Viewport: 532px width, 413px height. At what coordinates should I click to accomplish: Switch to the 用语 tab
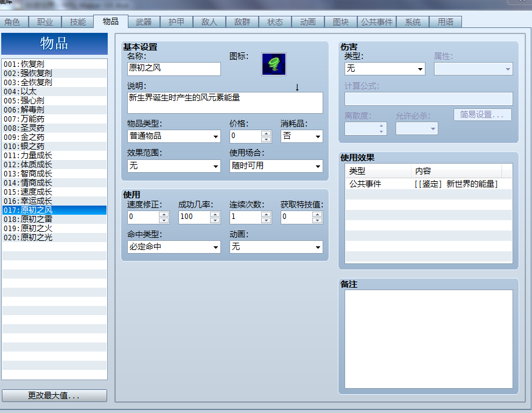point(445,22)
